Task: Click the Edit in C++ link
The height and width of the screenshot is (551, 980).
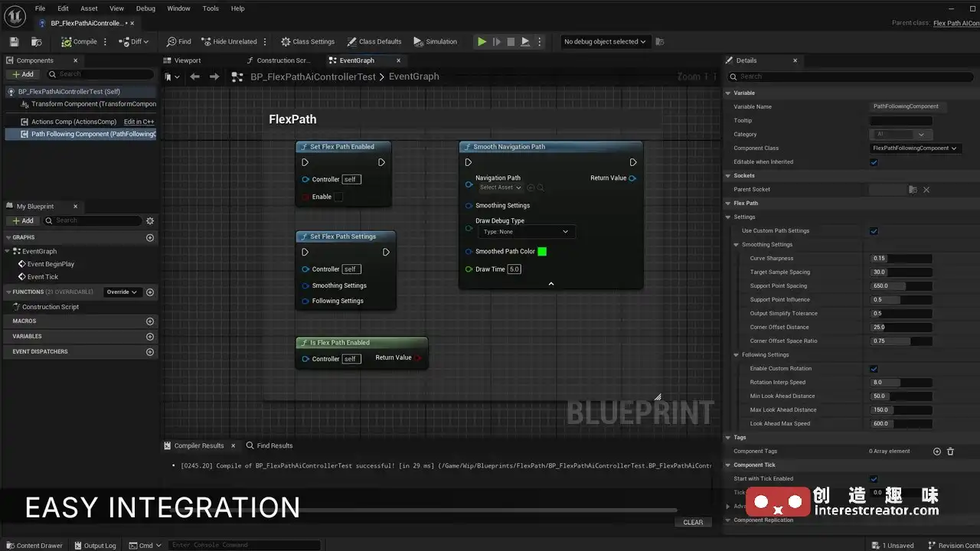Action: [139, 122]
